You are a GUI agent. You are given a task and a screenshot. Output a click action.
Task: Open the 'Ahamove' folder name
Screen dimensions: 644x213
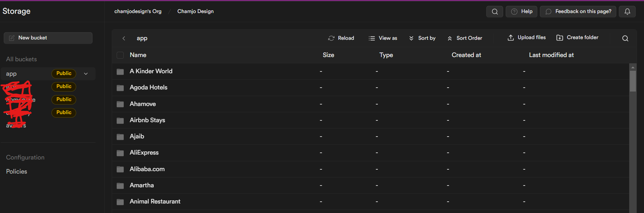coord(143,104)
